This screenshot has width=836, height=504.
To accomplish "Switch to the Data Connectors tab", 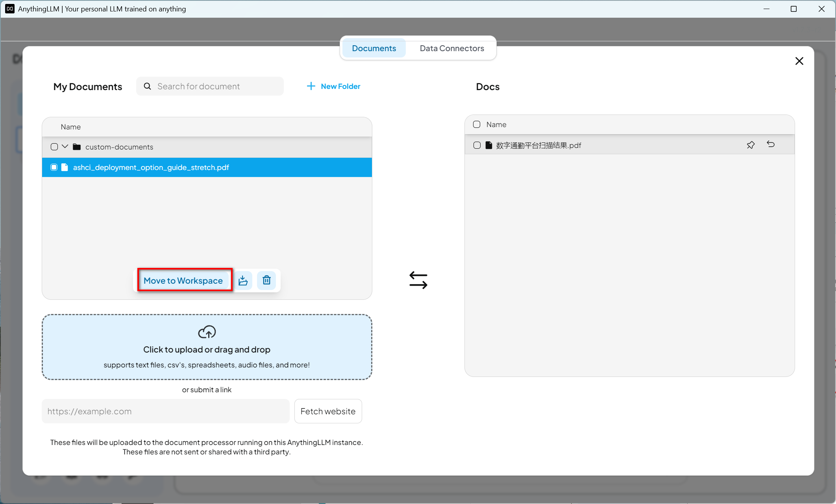I will pyautogui.click(x=452, y=48).
